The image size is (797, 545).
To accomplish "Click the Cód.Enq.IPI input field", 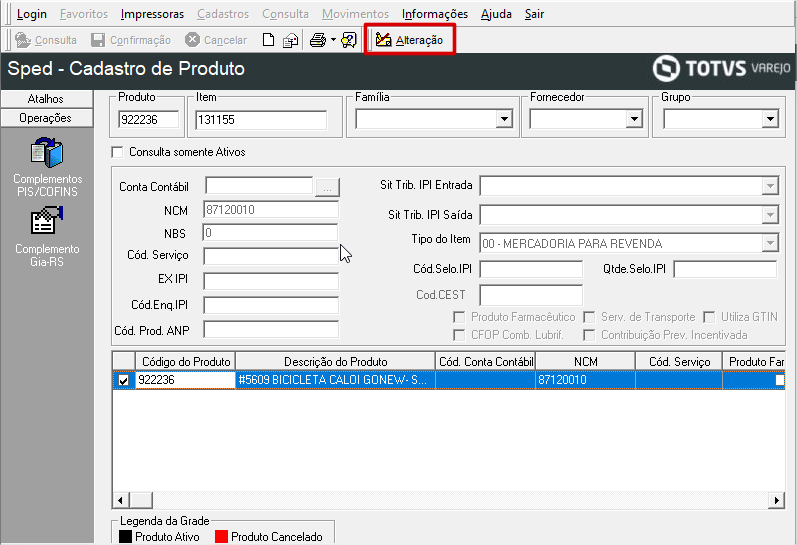I will tap(271, 306).
